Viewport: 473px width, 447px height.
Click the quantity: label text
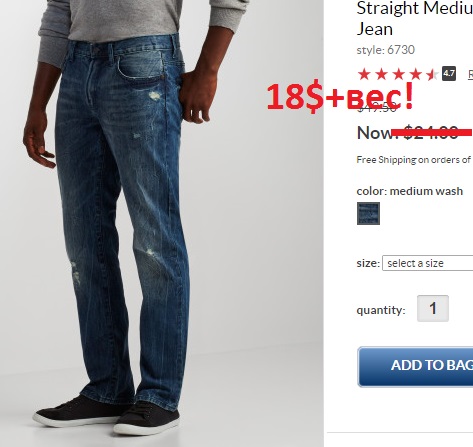[381, 310]
